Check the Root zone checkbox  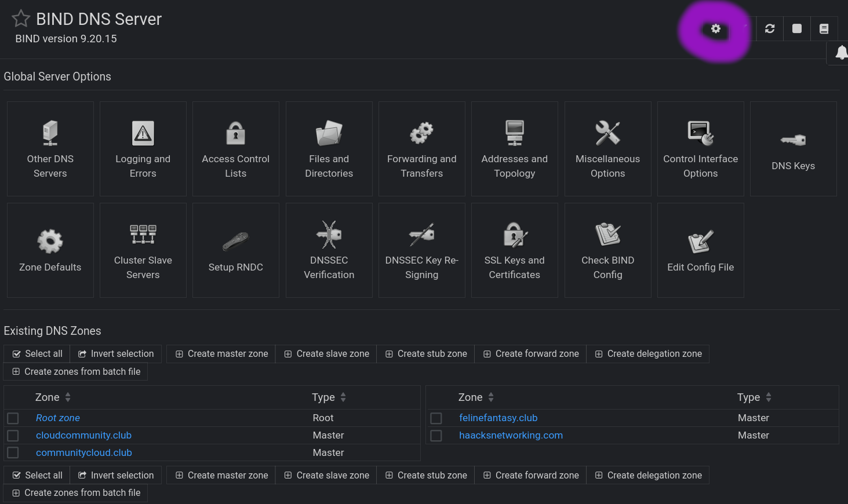tap(13, 418)
